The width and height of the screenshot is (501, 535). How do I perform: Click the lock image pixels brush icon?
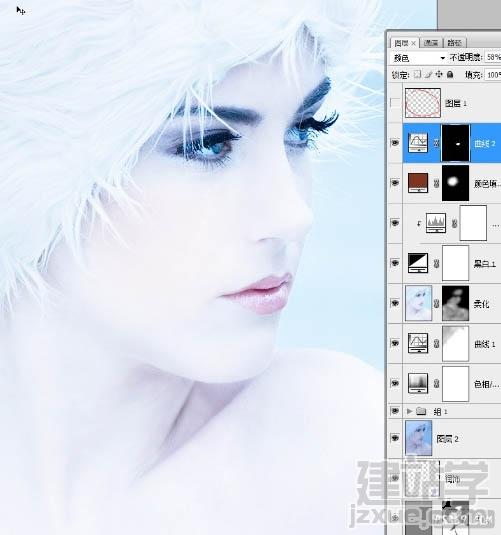click(x=429, y=74)
